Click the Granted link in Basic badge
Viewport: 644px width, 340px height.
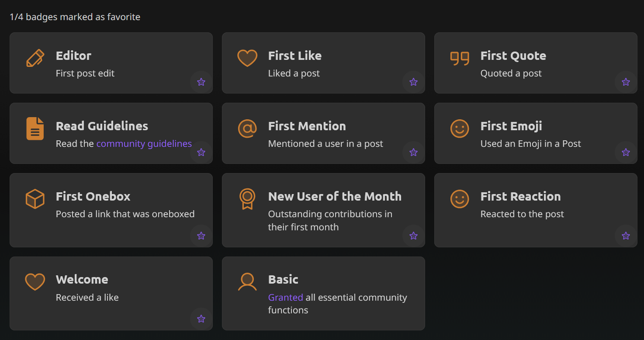[285, 298]
